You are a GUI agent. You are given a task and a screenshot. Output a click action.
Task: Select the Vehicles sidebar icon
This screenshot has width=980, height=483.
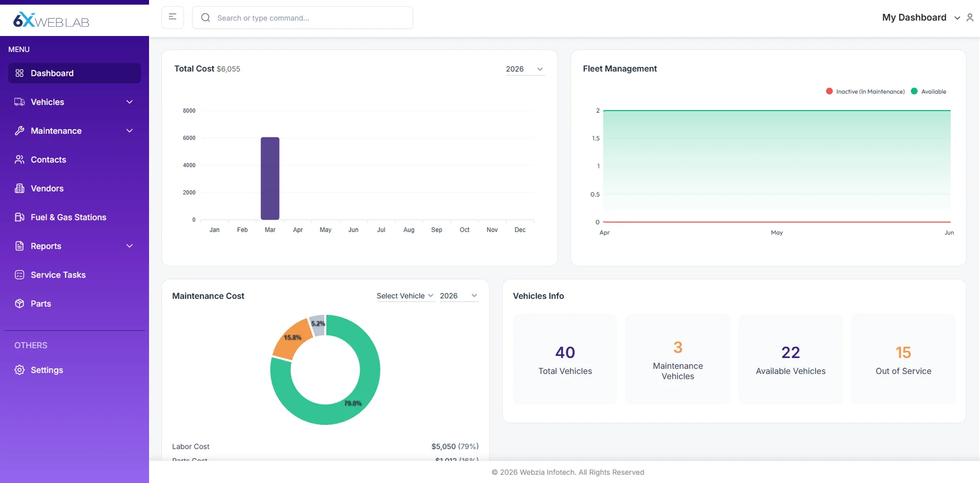[20, 102]
